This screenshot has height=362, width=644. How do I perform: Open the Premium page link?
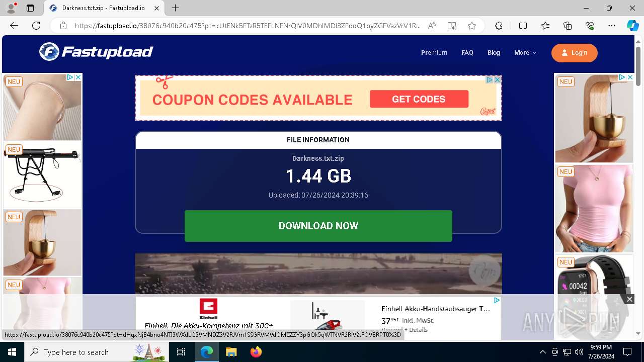434,53
